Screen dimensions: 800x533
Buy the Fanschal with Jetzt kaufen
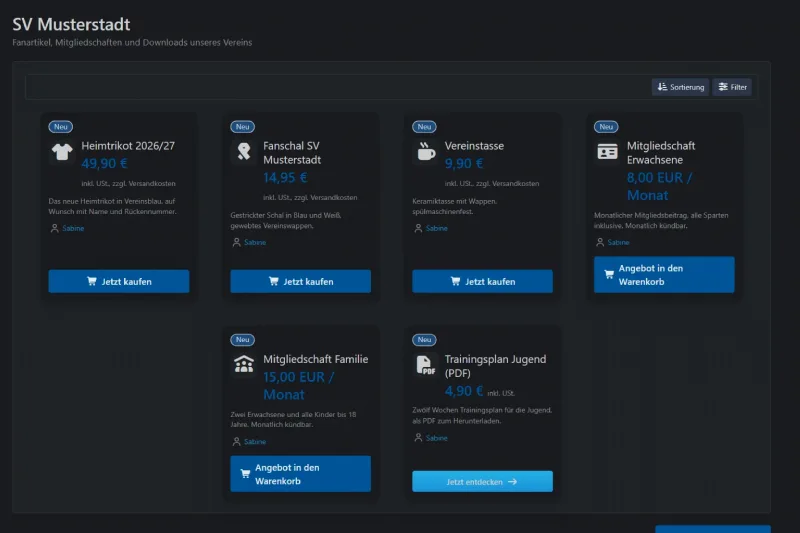coord(301,282)
